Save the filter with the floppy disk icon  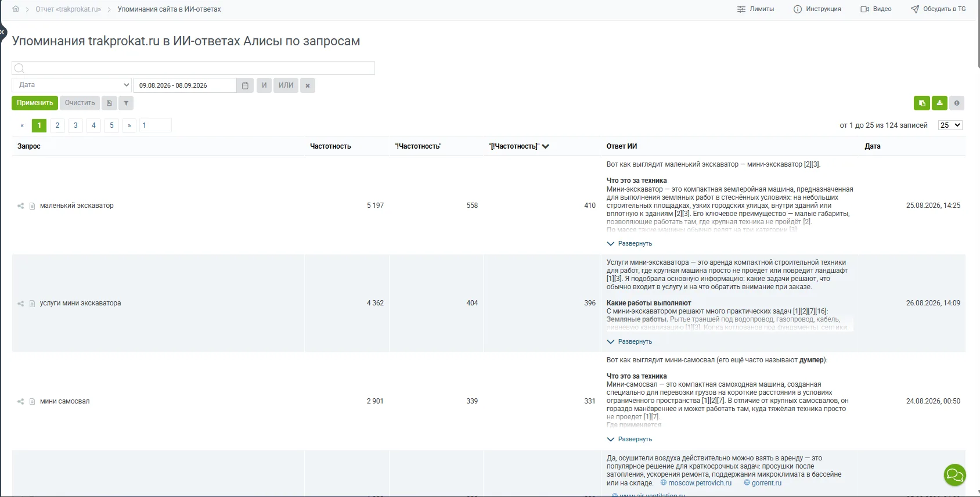(x=109, y=103)
